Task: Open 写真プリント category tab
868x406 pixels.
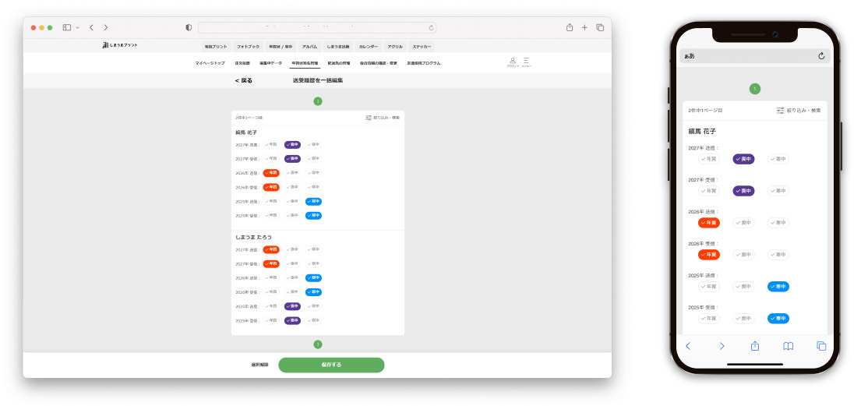Action: 215,47
